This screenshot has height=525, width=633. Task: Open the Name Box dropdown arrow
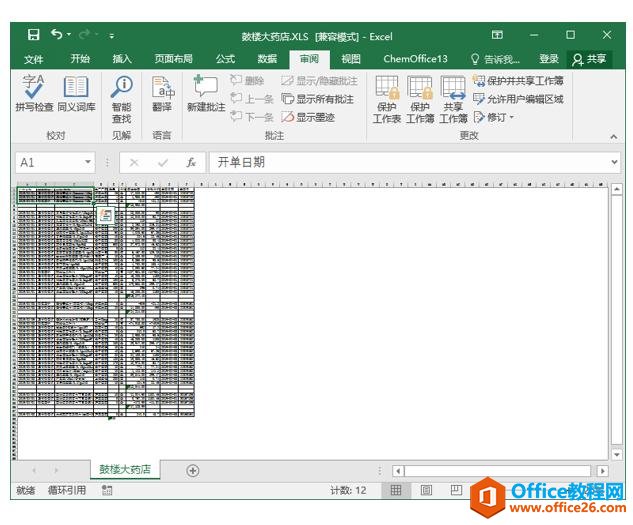88,162
